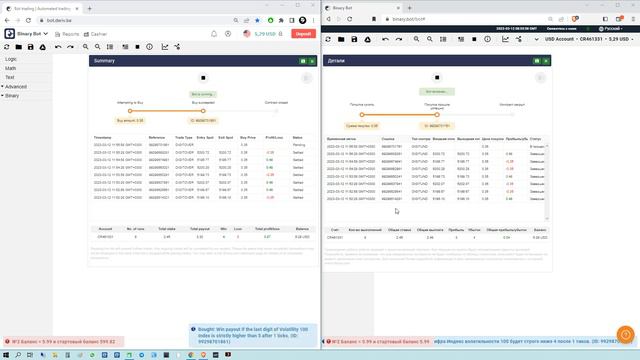Show the chart icon in the left window toolbar

(x=165, y=47)
